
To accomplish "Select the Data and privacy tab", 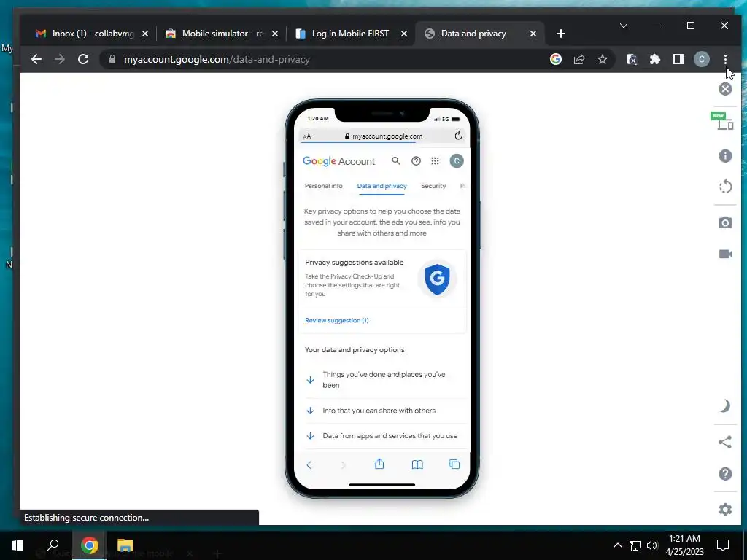I will [382, 186].
